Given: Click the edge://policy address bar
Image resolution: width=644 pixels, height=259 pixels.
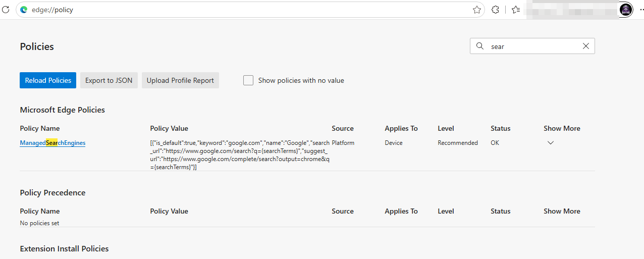Looking at the screenshot, I should (x=250, y=10).
